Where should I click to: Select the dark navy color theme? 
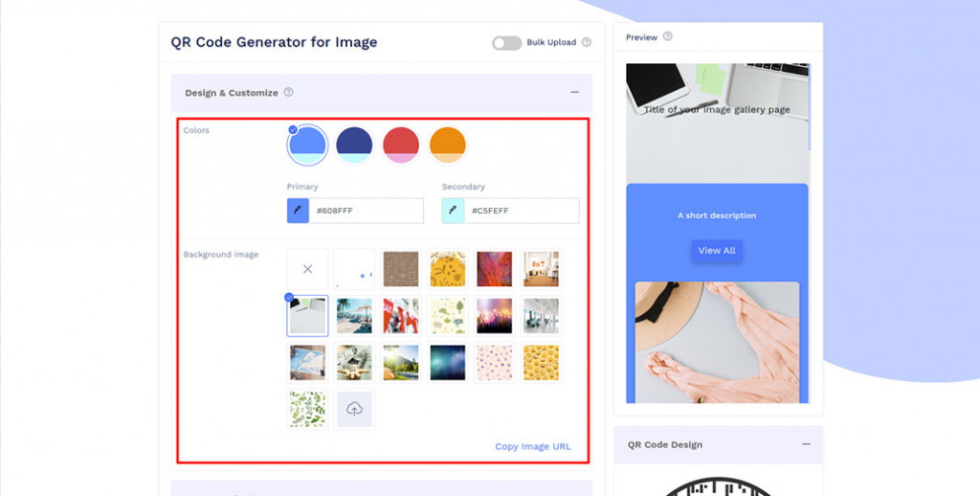pos(354,145)
